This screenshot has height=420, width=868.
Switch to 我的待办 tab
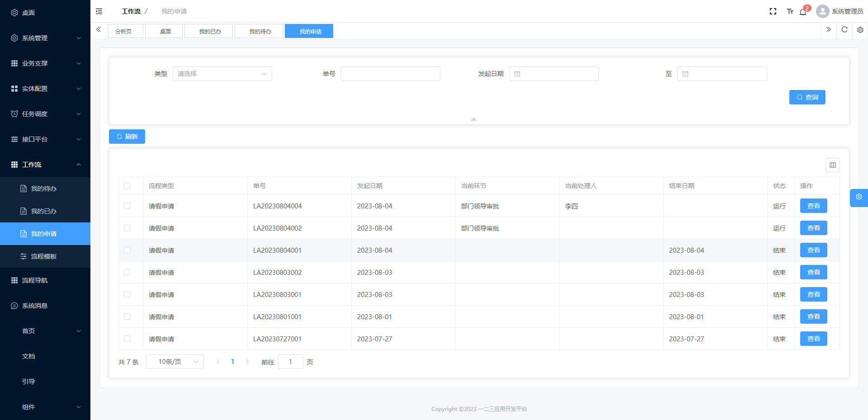[x=259, y=31]
